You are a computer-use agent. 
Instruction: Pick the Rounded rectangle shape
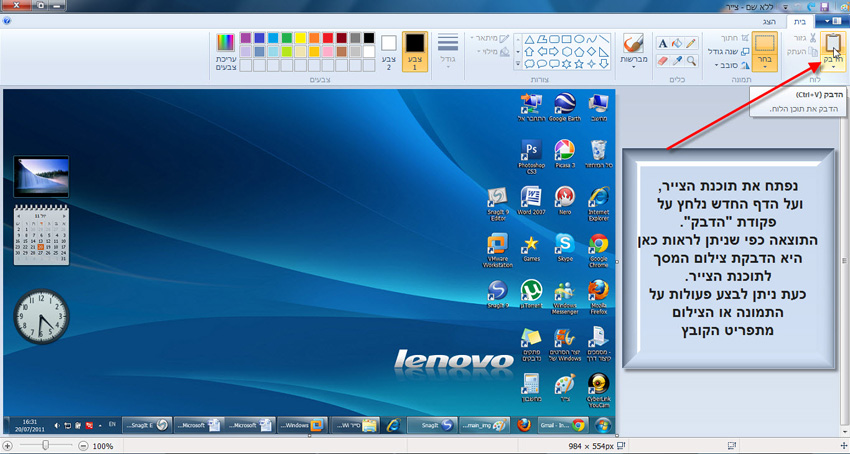(x=554, y=39)
